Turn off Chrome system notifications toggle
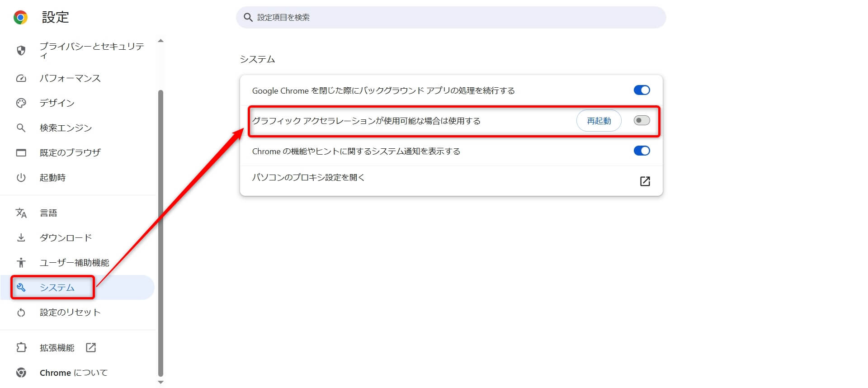Screen dimensions: 868x388 pyautogui.click(x=641, y=151)
